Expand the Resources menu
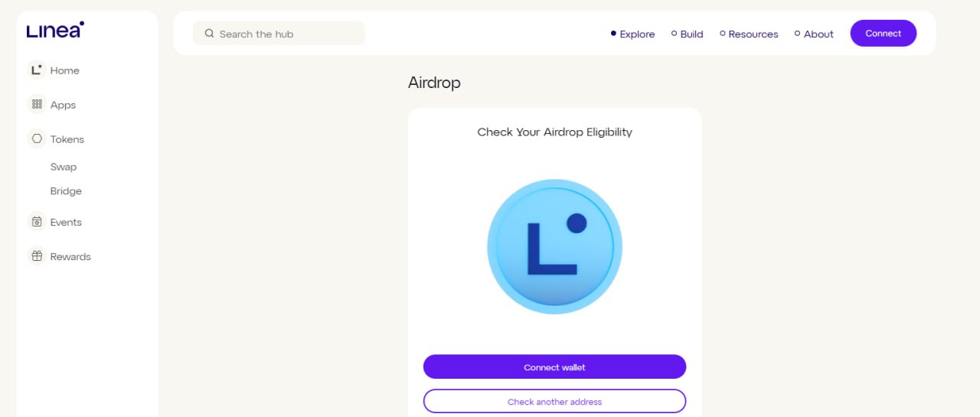The height and width of the screenshot is (417, 980). pos(749,34)
